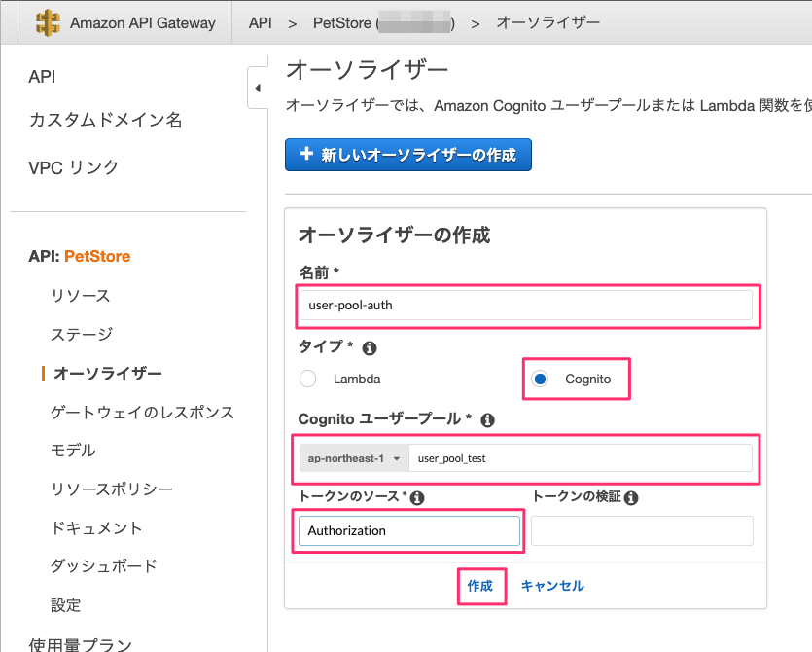This screenshot has height=652, width=812.
Task: Open VPC リンク in the sidebar
Action: coord(74,167)
